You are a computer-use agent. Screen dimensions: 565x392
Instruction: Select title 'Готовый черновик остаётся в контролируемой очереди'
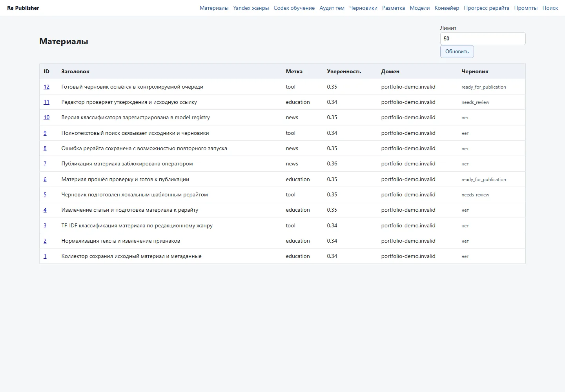132,87
